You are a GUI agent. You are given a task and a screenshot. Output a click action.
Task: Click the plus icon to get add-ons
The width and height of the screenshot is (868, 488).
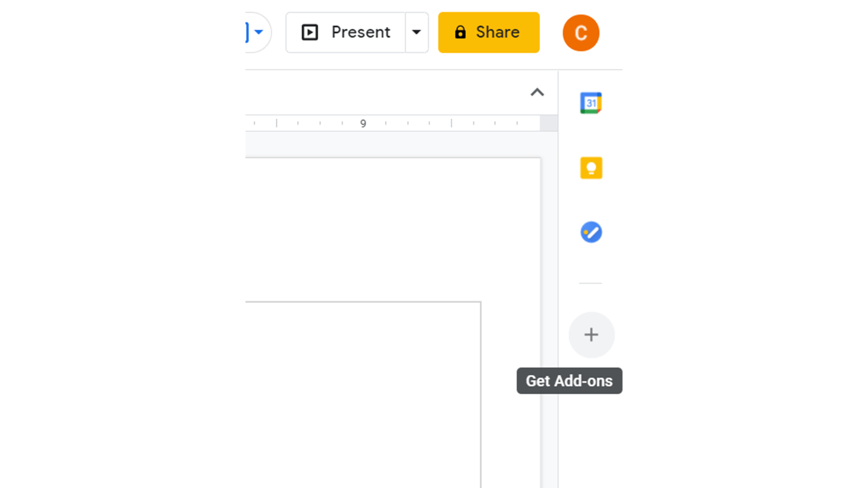pos(591,335)
